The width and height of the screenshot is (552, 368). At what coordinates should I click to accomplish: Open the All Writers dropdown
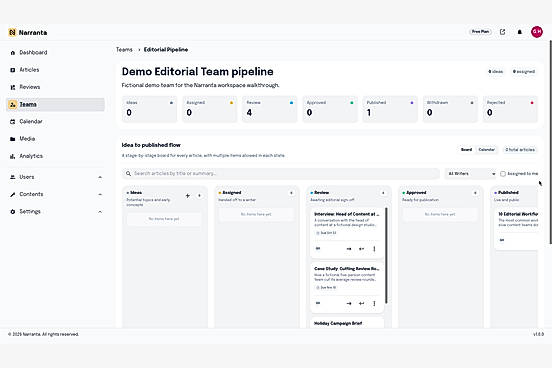point(471,174)
